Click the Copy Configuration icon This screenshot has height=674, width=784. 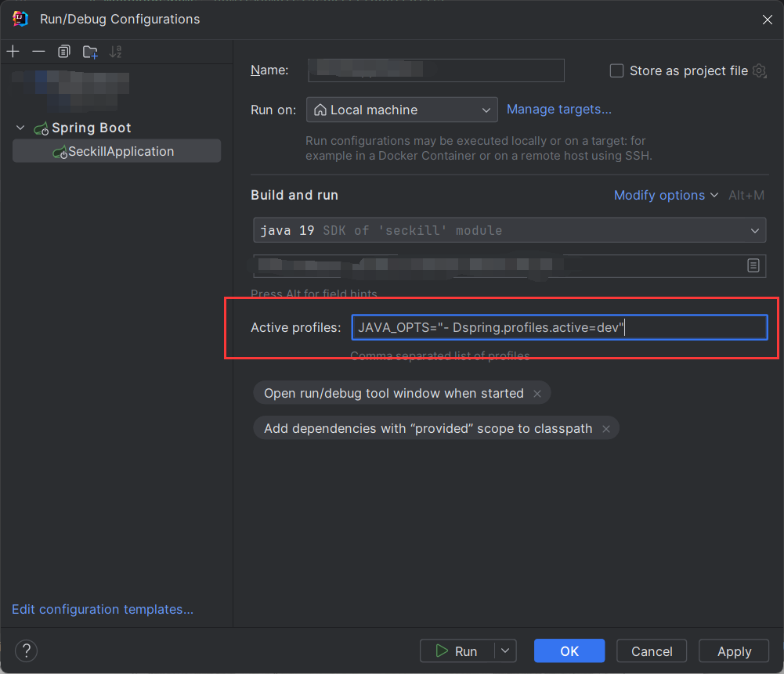click(64, 52)
